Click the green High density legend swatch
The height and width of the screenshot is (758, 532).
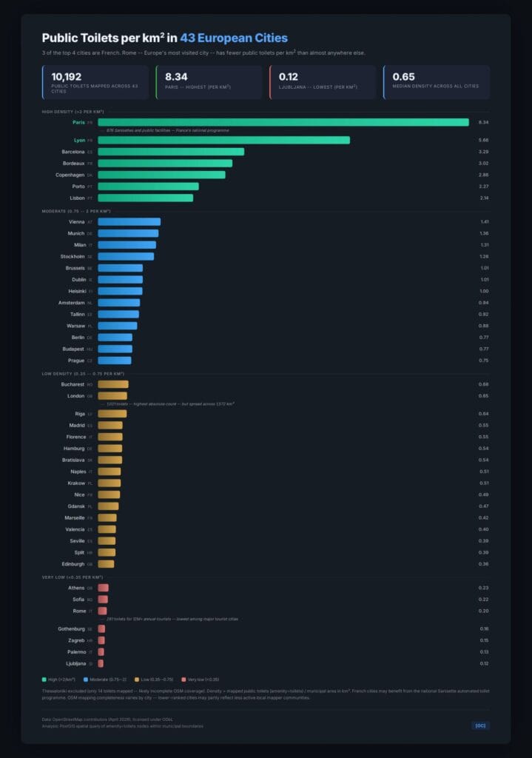pyautogui.click(x=44, y=679)
